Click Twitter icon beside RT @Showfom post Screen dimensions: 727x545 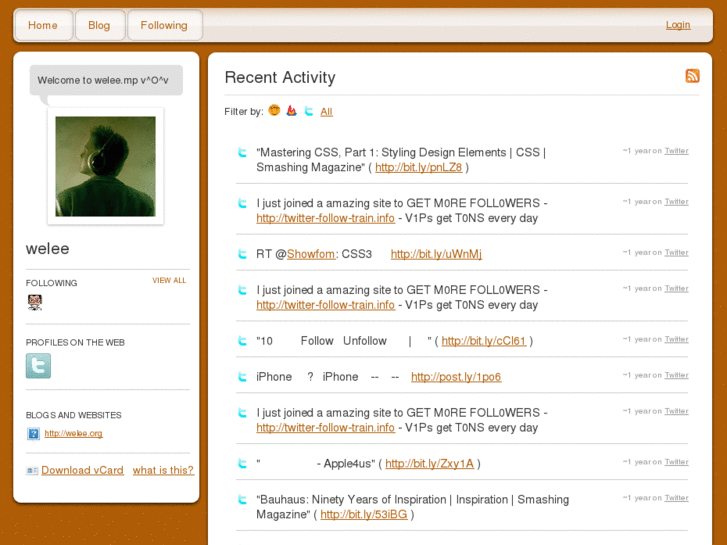pyautogui.click(x=242, y=254)
